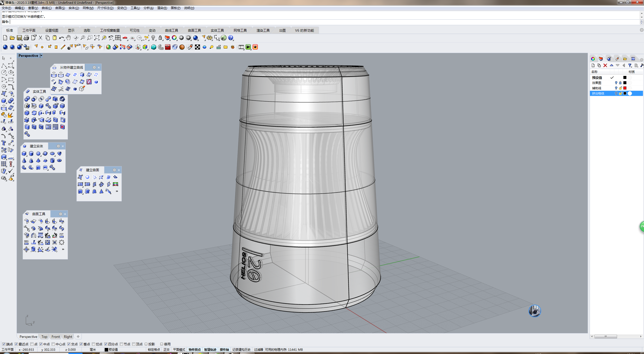Click the layer filter funnel icon
This screenshot has height=354, width=644.
pos(630,66)
